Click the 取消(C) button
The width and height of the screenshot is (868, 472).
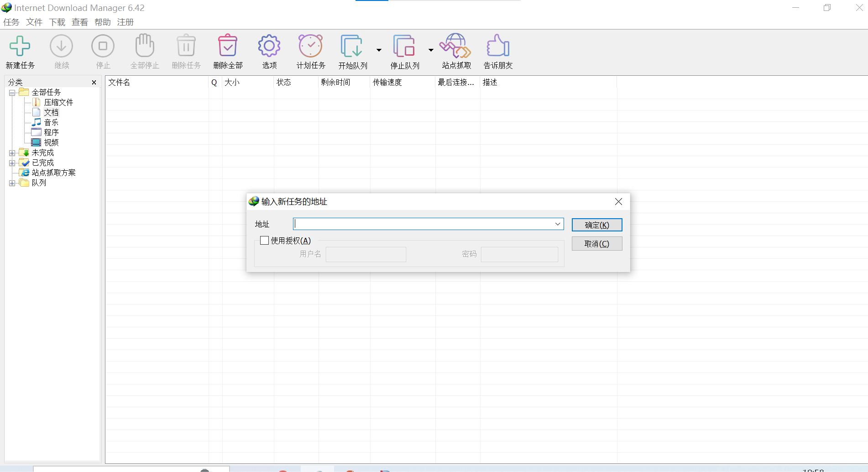[x=596, y=243]
